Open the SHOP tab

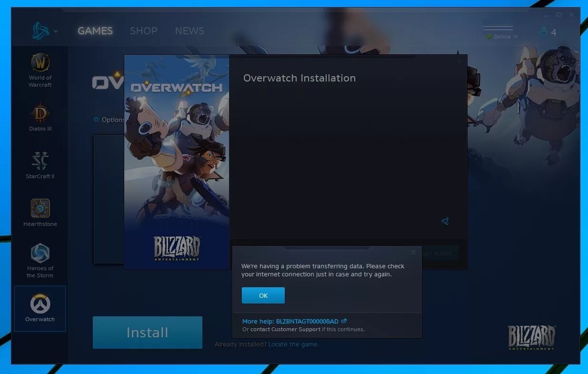click(143, 30)
